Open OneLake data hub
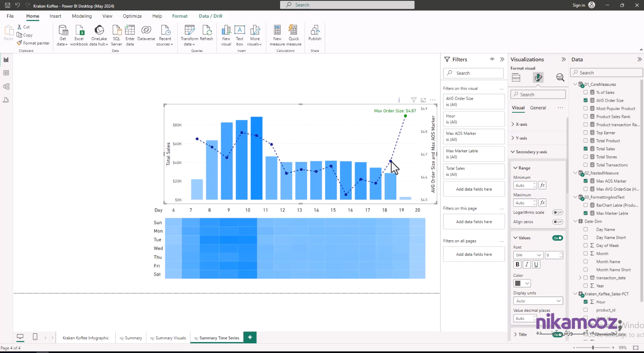 (x=99, y=35)
